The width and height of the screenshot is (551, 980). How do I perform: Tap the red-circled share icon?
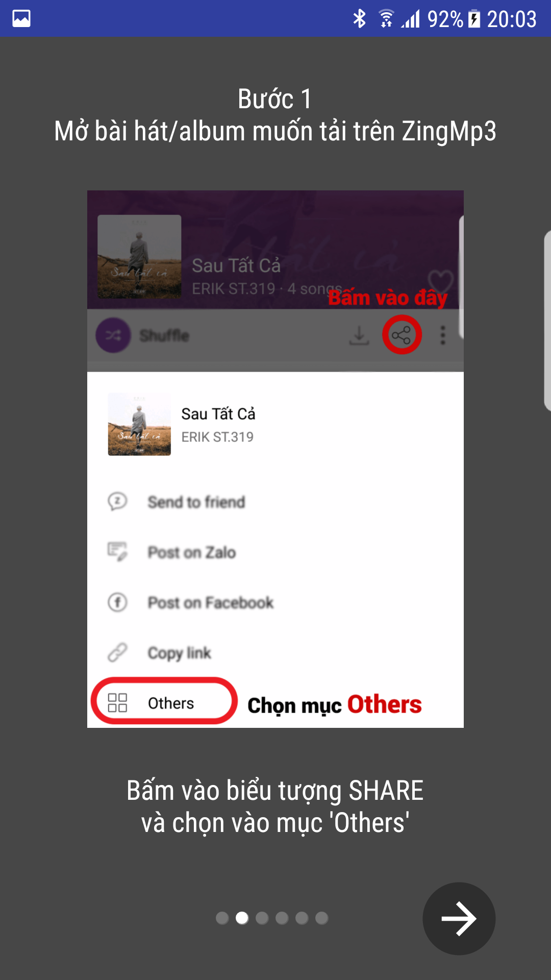tap(402, 335)
